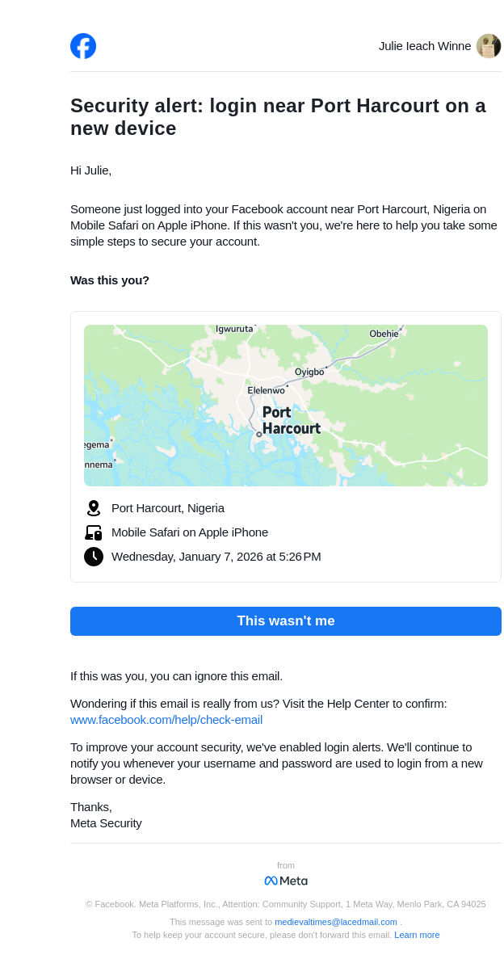Click Mobile Safari on Apple iPhone text
This screenshot has width=504, height=980.
click(x=190, y=532)
